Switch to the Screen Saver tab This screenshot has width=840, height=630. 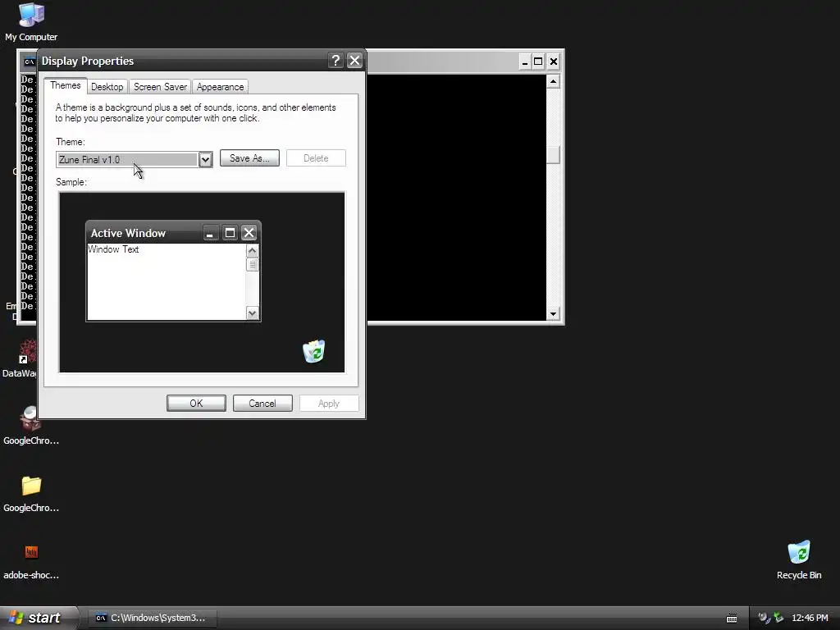160,87
